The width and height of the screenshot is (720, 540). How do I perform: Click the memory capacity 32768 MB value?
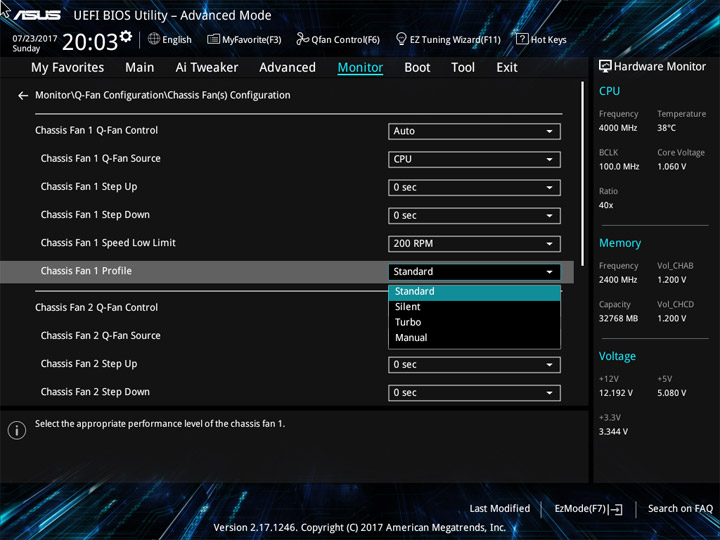(x=618, y=319)
